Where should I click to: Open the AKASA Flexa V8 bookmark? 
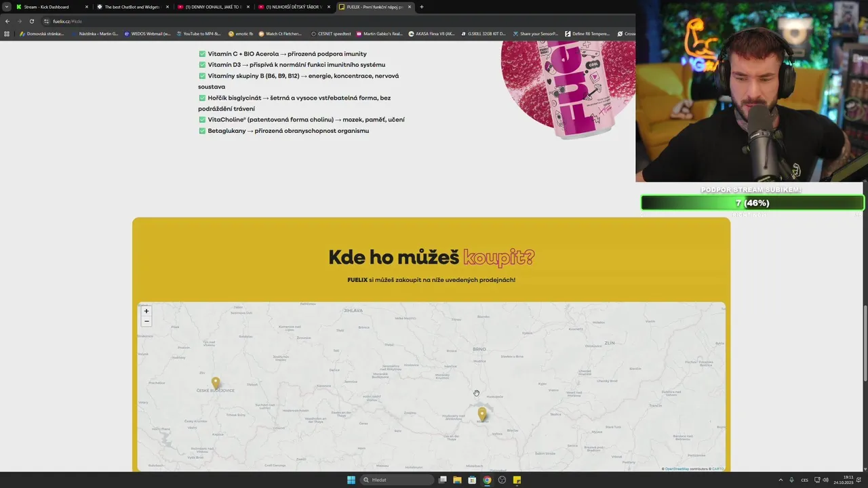431,33
